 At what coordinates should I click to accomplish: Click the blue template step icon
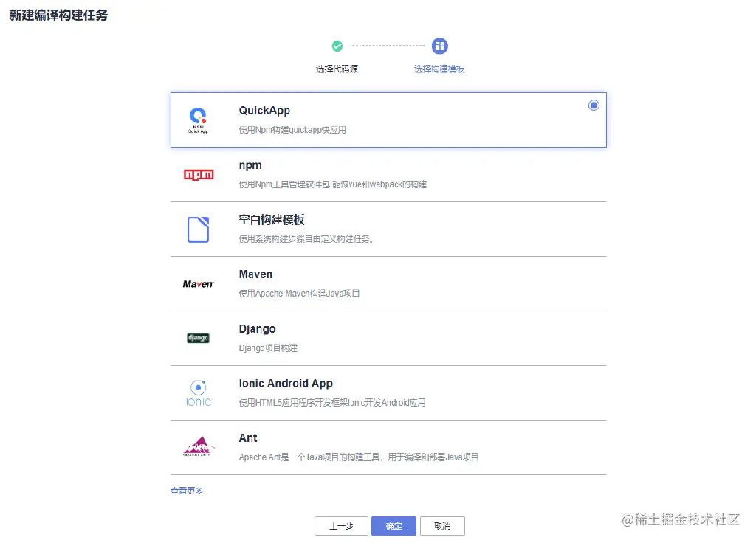440,46
